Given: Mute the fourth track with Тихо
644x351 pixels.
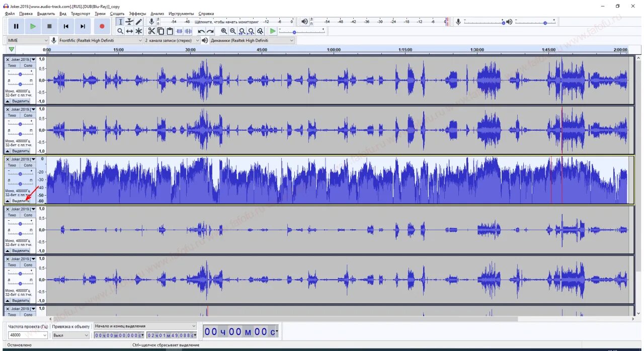Looking at the screenshot, I should point(12,215).
